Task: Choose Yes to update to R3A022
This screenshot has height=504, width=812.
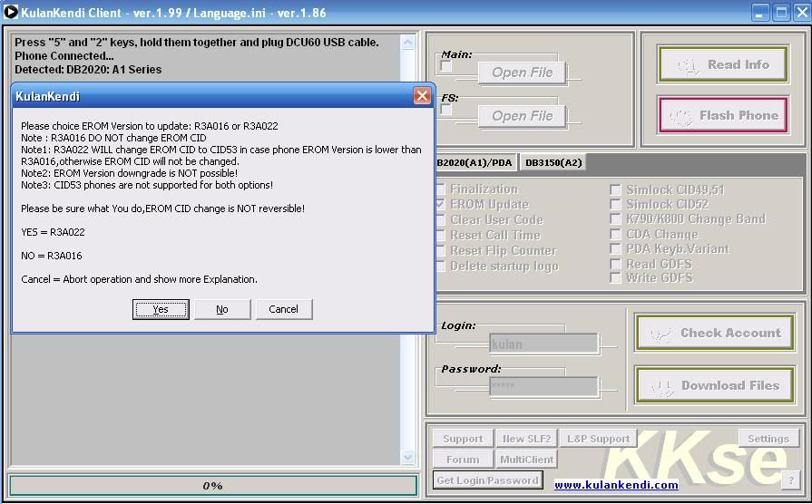Action: point(161,309)
